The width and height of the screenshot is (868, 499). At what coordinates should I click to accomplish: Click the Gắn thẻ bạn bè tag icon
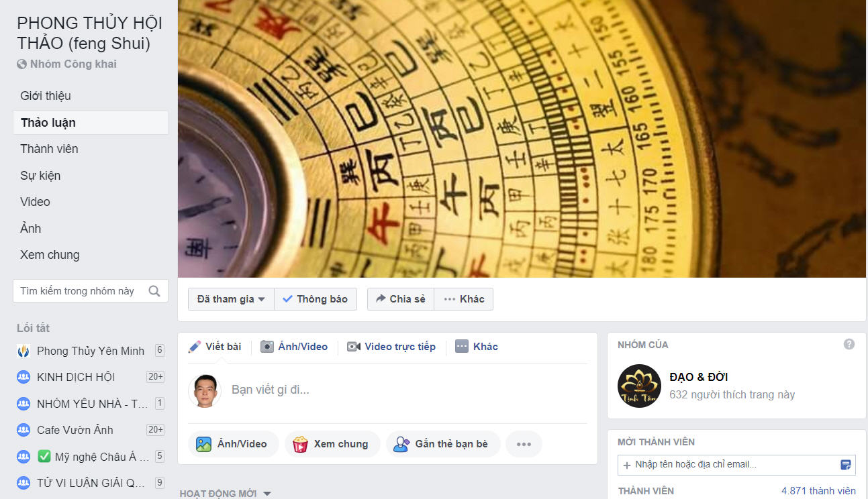pos(401,444)
